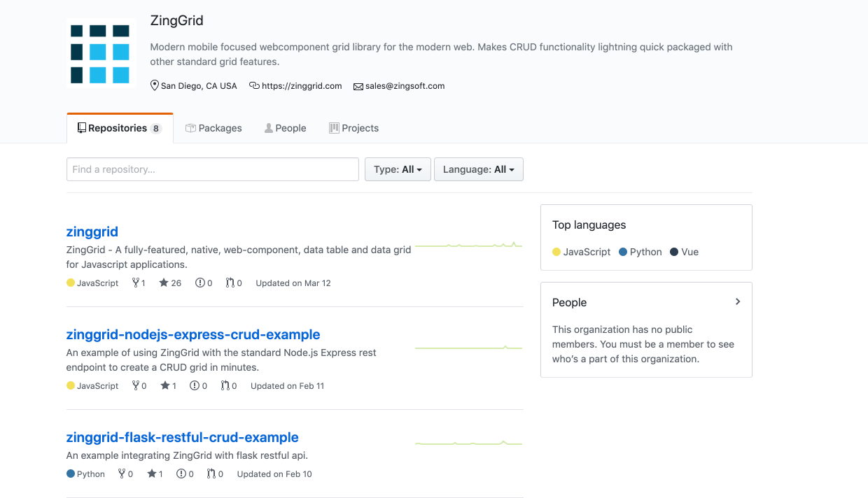Open the Language: All filter dropdown
The height and width of the screenshot is (498, 868).
pyautogui.click(x=478, y=169)
